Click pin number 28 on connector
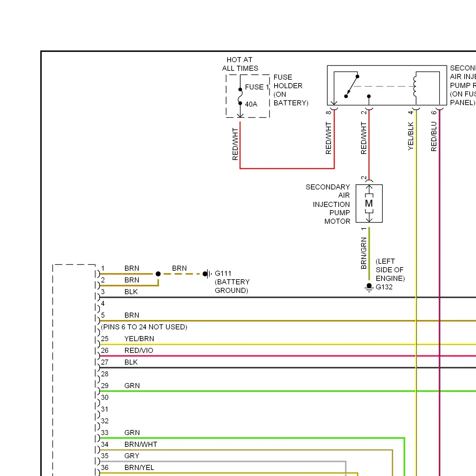The width and height of the screenshot is (476, 476). click(105, 374)
